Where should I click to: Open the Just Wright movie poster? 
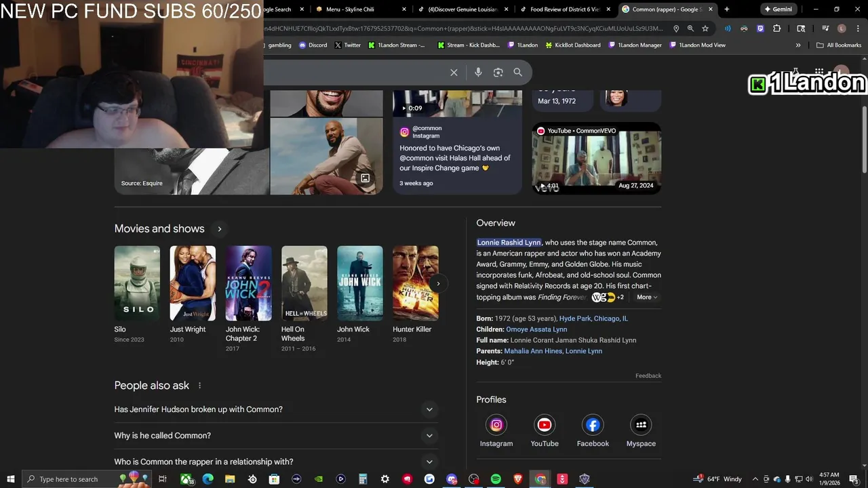point(193,283)
